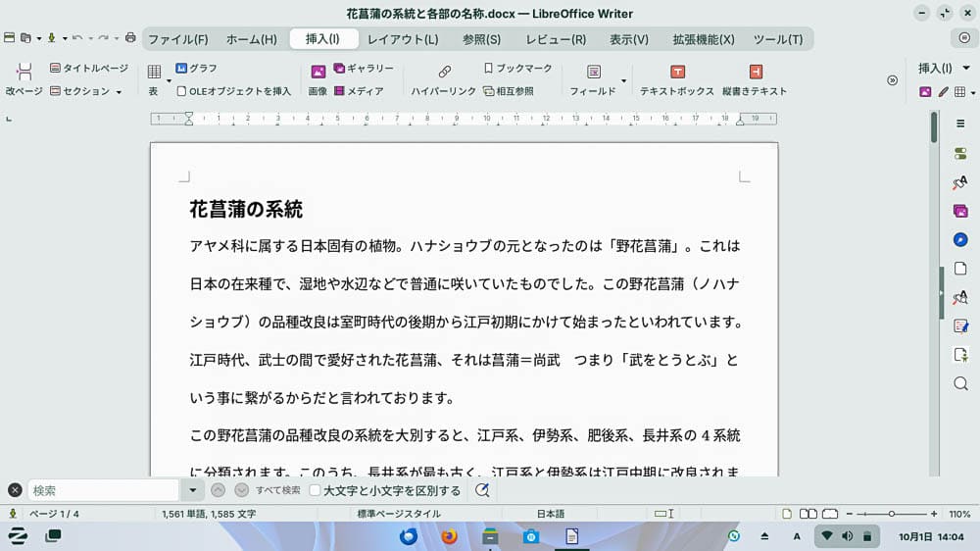Open the Section (セクション) dropdown arrow

coord(119,92)
